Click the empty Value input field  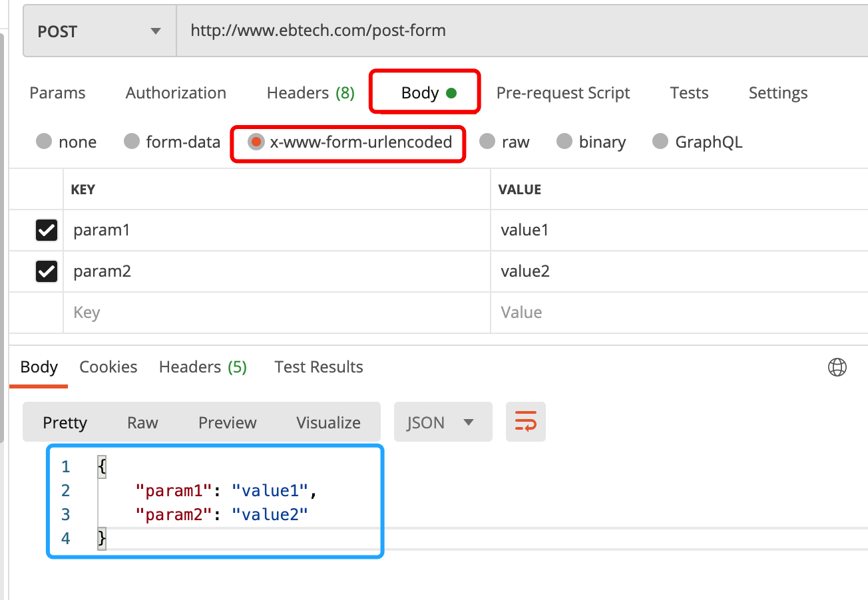click(680, 313)
